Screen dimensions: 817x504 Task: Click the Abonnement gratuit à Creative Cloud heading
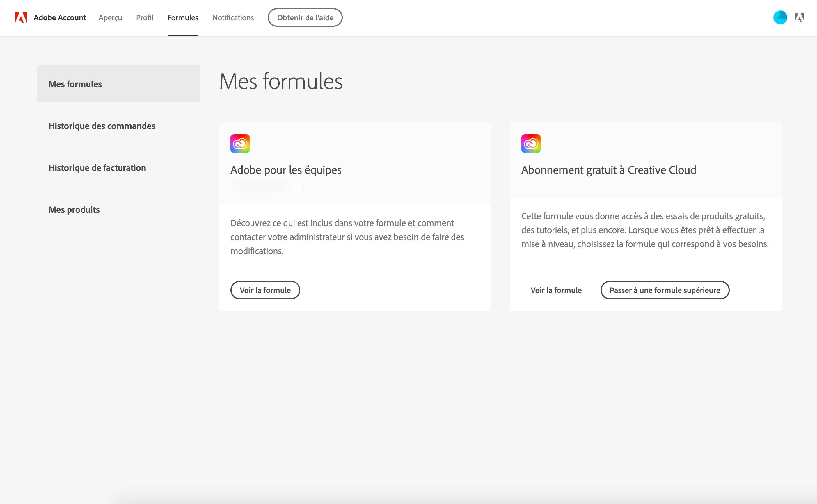pyautogui.click(x=608, y=170)
